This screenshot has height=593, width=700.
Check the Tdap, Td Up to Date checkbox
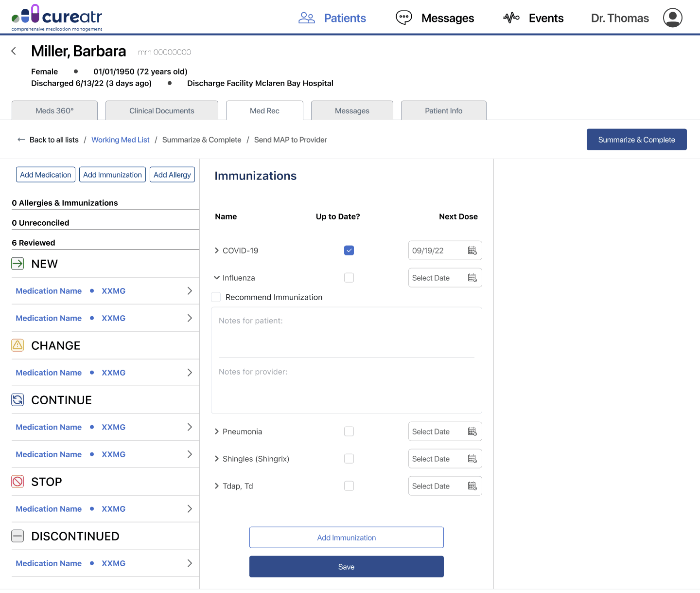pyautogui.click(x=349, y=486)
